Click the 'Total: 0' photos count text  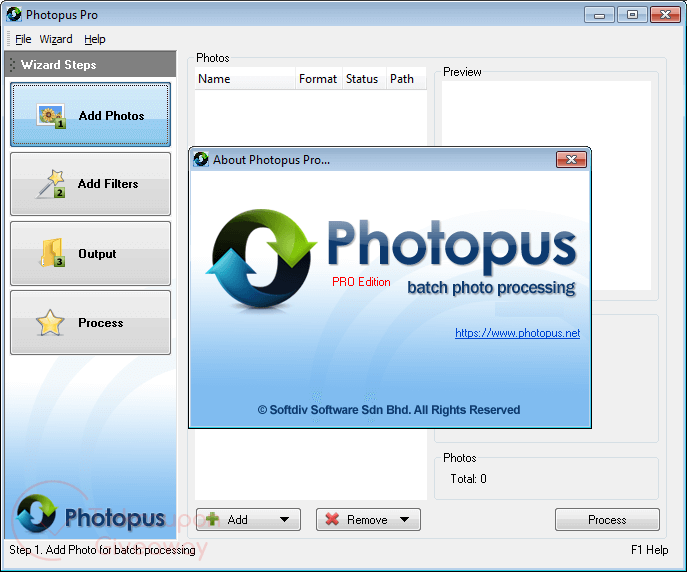tap(468, 479)
